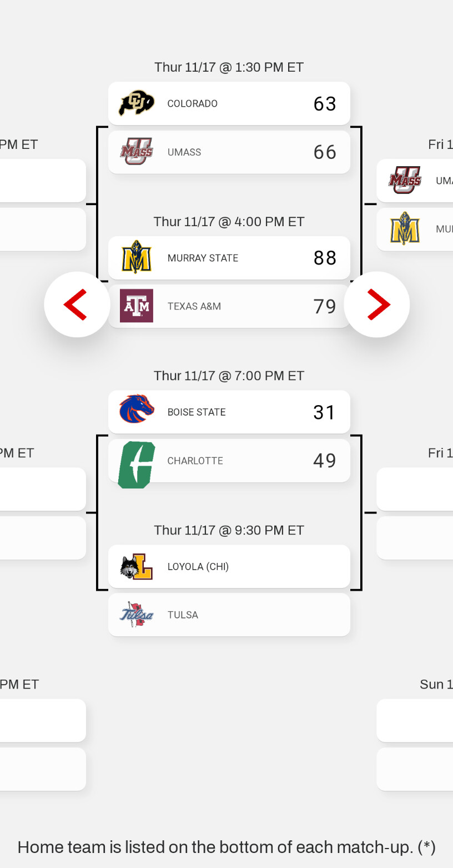Click the UMass logo in next-round matchup

(x=405, y=180)
